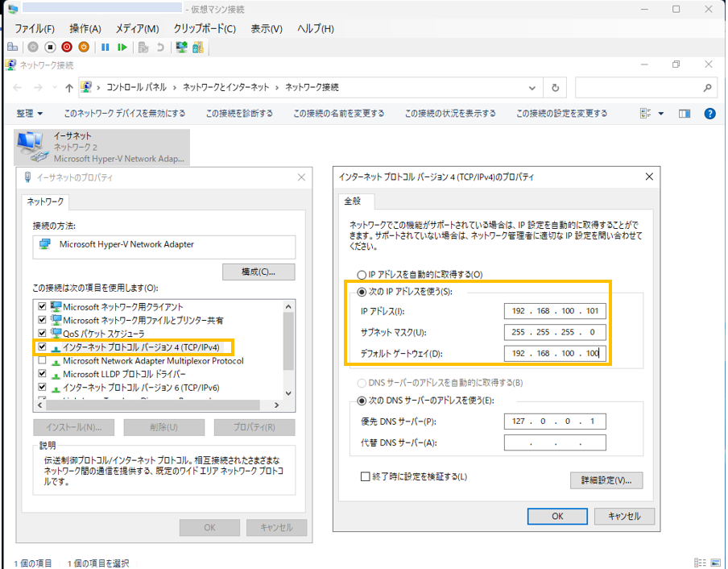This screenshot has width=728, height=569.
Task: Click the search magnifier icon
Action: (x=707, y=87)
